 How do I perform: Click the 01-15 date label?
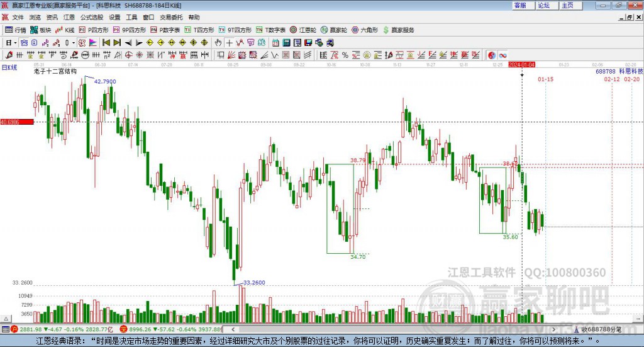pyautogui.click(x=545, y=79)
